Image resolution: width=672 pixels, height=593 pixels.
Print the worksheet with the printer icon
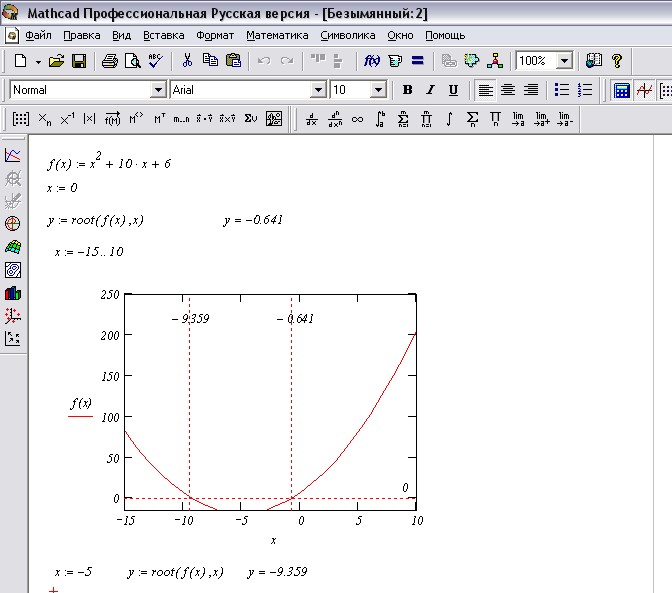click(110, 61)
